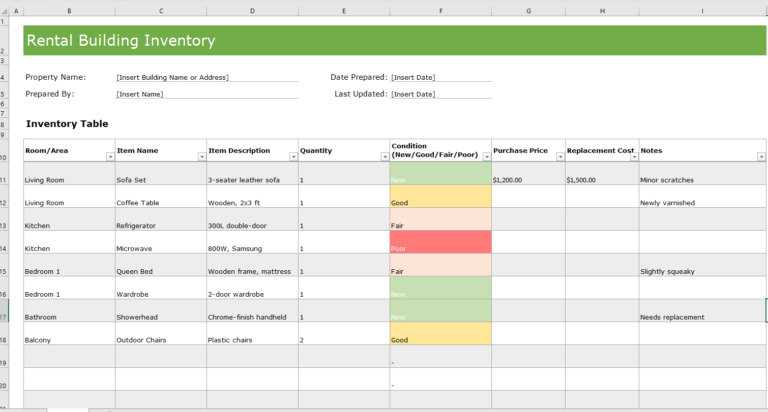Select the Chrome-finish handheld description
Image resolution: width=768 pixels, height=412 pixels.
pos(252,311)
